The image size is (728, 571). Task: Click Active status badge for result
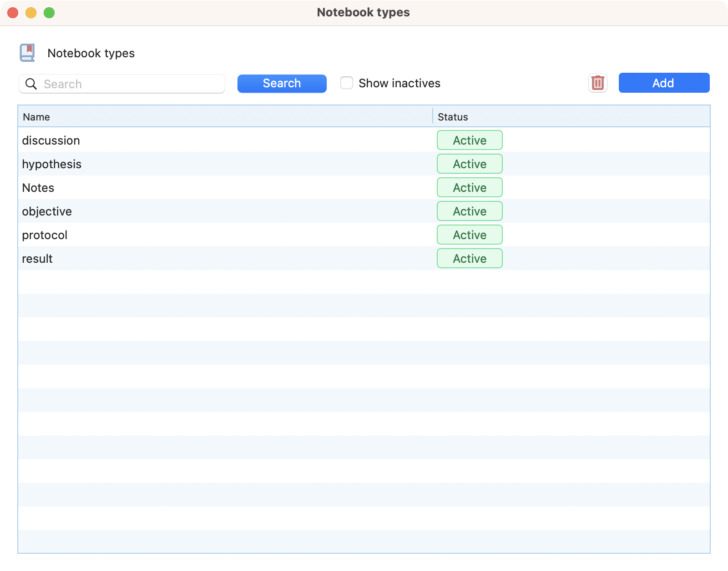point(469,259)
